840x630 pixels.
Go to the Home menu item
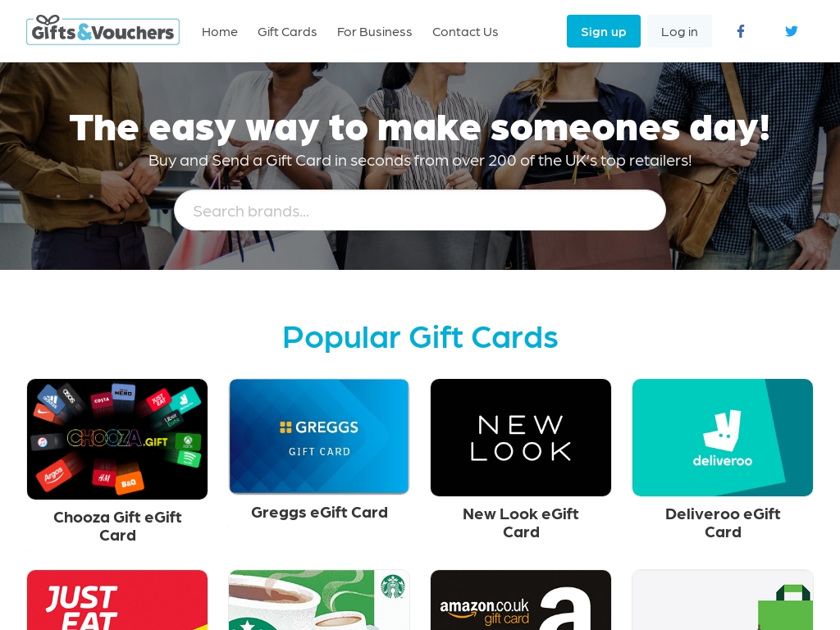tap(220, 32)
